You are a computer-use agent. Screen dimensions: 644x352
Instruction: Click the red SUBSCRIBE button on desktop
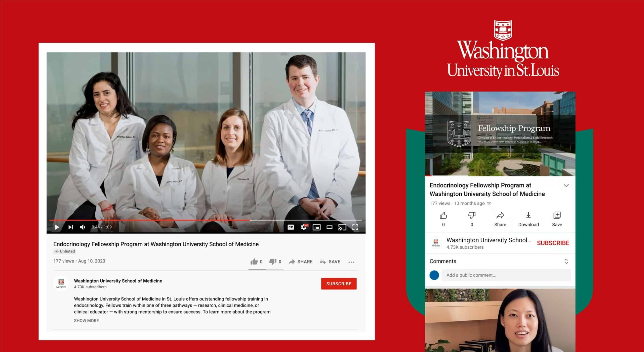coord(339,284)
